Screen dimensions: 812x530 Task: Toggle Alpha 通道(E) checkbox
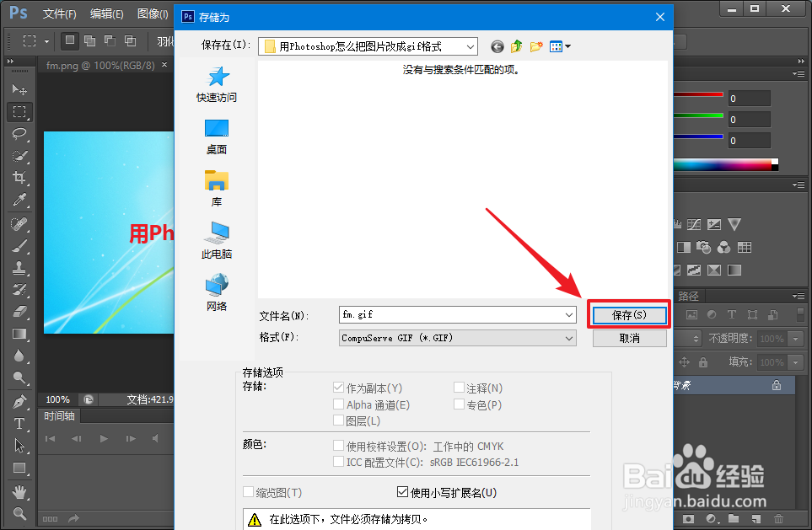point(339,404)
